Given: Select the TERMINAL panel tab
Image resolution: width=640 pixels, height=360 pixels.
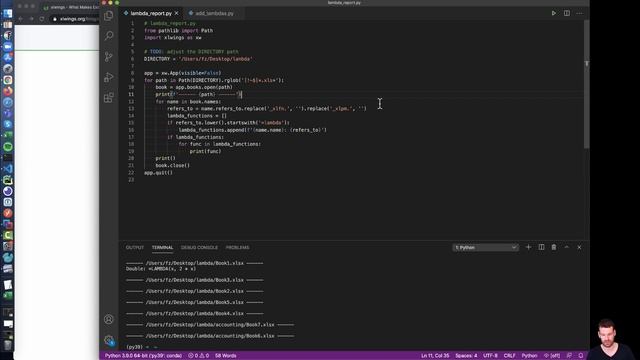Looking at the screenshot, I should pyautogui.click(x=162, y=247).
